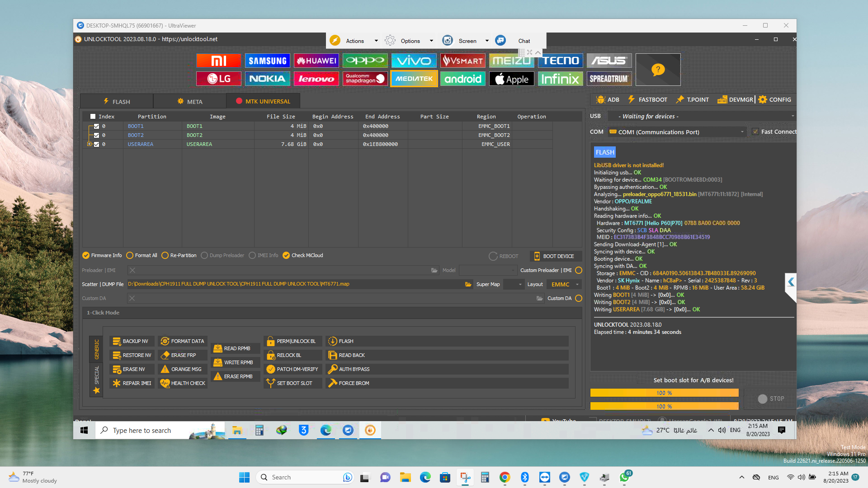
Task: Select the Infinix brand icon
Action: [x=561, y=79]
